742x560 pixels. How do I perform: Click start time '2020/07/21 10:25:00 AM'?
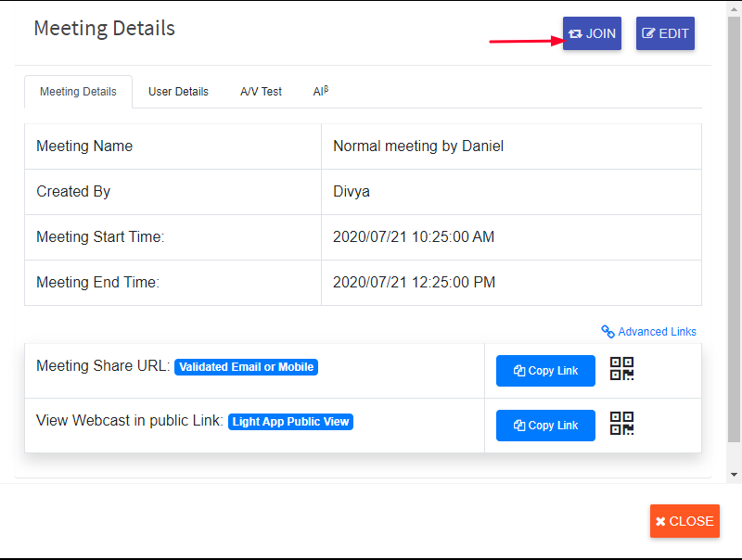tap(414, 237)
